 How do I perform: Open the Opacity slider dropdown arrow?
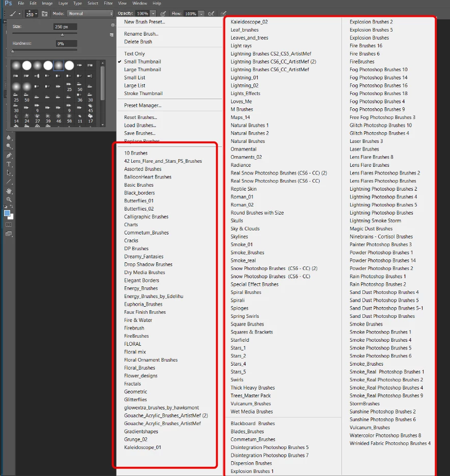153,14
